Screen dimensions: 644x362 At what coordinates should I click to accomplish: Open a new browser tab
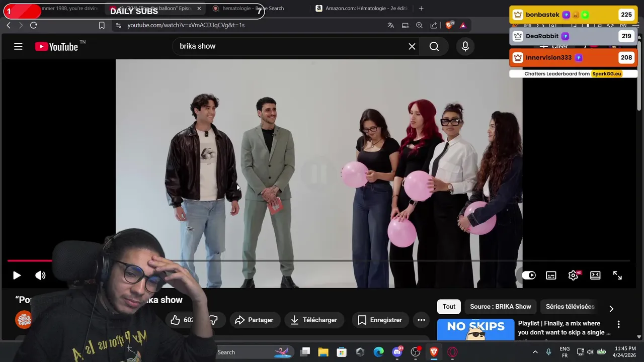(421, 9)
